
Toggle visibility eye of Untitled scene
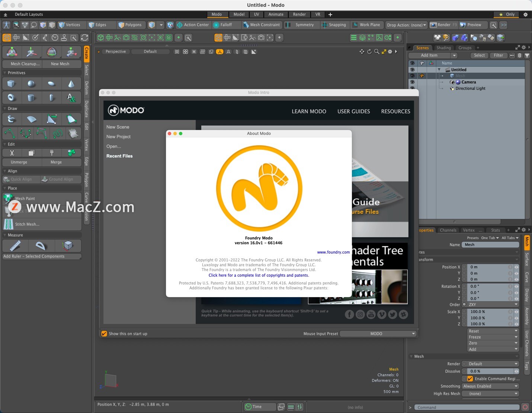412,70
